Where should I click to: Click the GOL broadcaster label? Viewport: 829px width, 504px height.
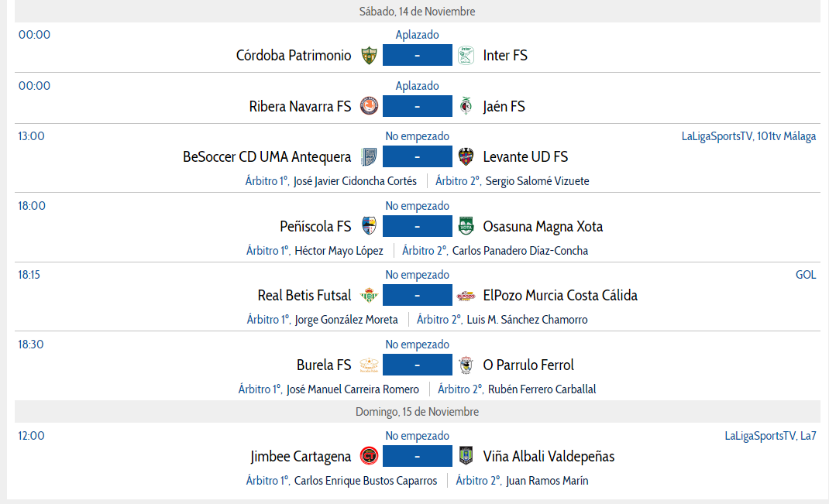[x=806, y=275]
